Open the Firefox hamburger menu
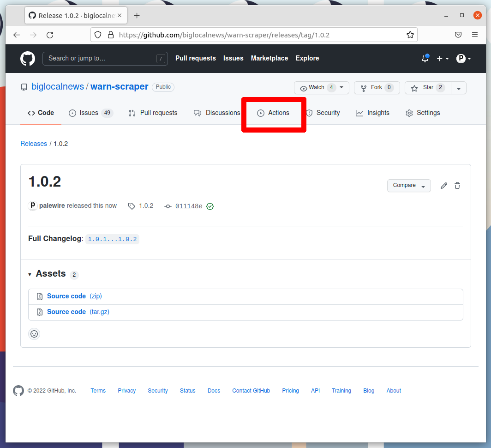491x448 pixels. [475, 35]
